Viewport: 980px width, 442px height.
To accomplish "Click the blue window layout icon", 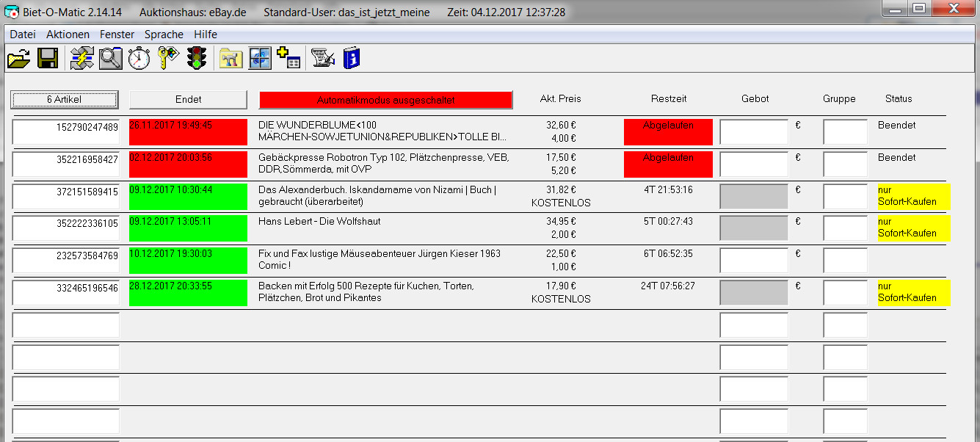I will pyautogui.click(x=260, y=58).
